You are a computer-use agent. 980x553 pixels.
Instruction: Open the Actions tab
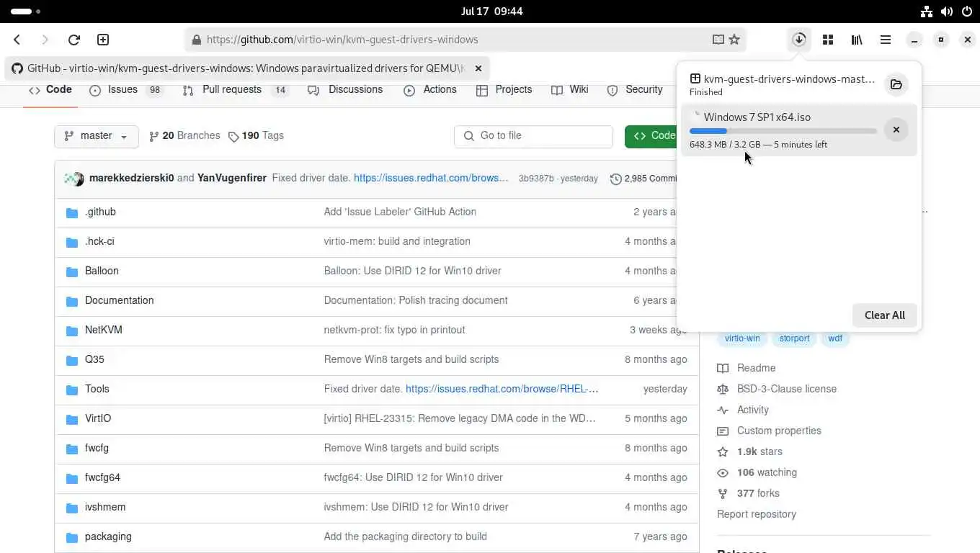430,90
